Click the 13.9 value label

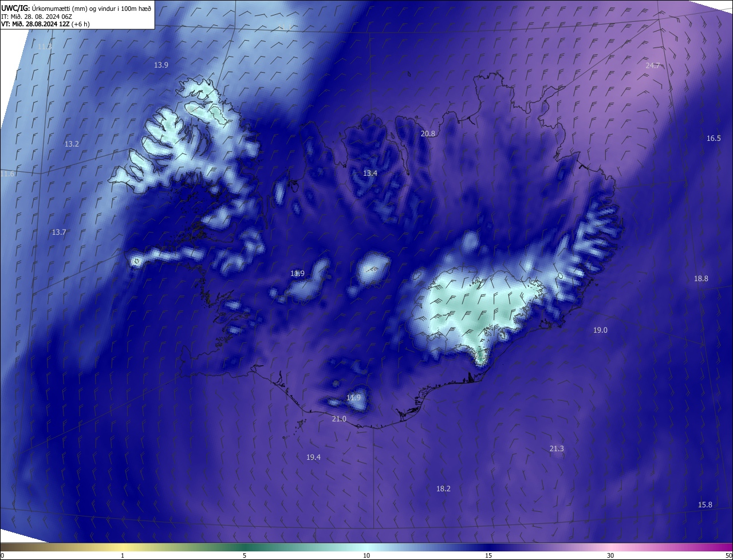tap(161, 65)
